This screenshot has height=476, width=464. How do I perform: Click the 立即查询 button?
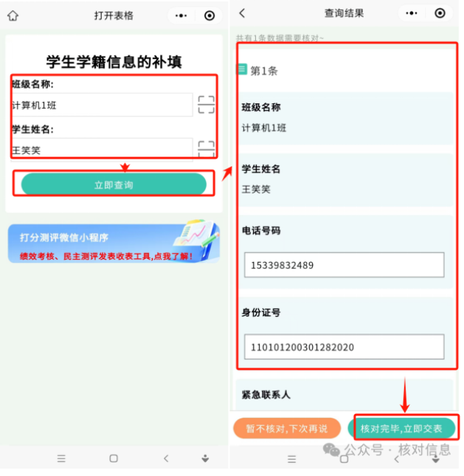point(114,184)
